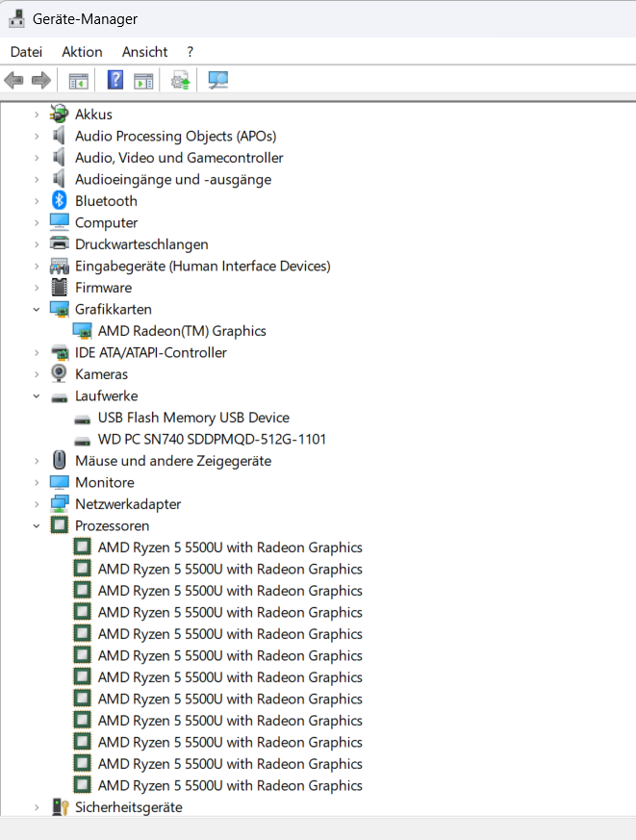The image size is (636, 840).
Task: Click the Computer monitor icon
Action: (x=59, y=221)
